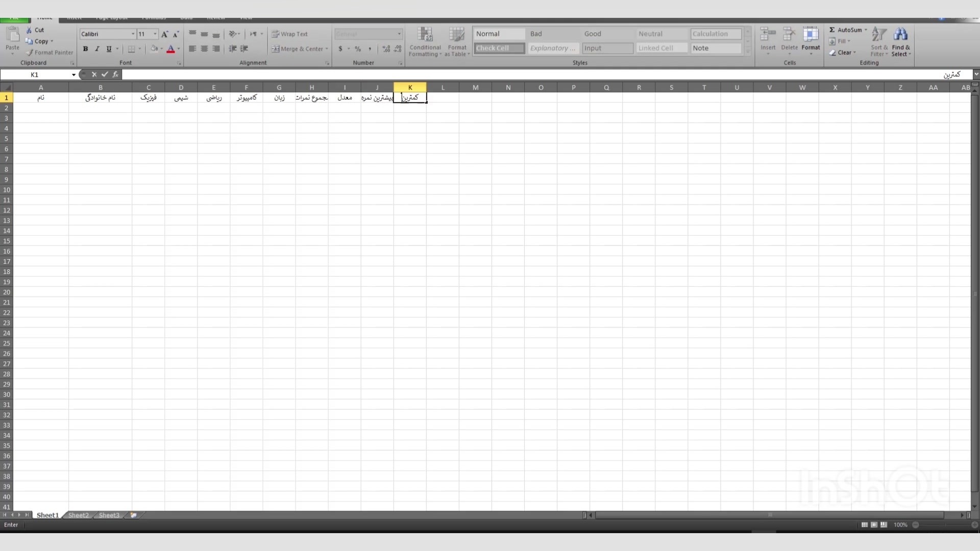Adjust the zoom slider in status bar
Image resolution: width=980 pixels, height=551 pixels.
pos(945,525)
